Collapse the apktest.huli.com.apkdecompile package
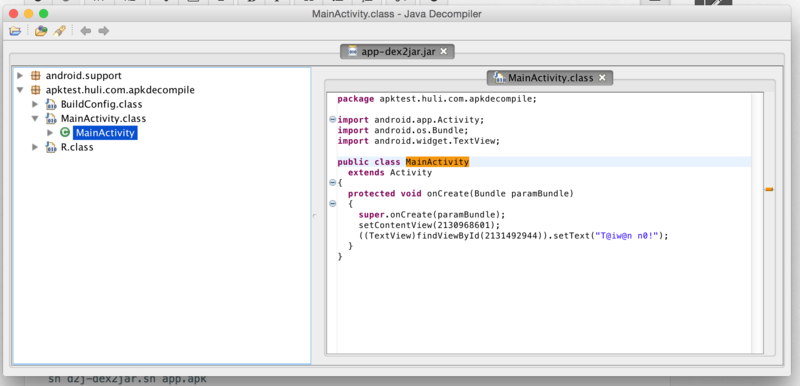Viewport: 800px width, 386px height. pos(20,90)
